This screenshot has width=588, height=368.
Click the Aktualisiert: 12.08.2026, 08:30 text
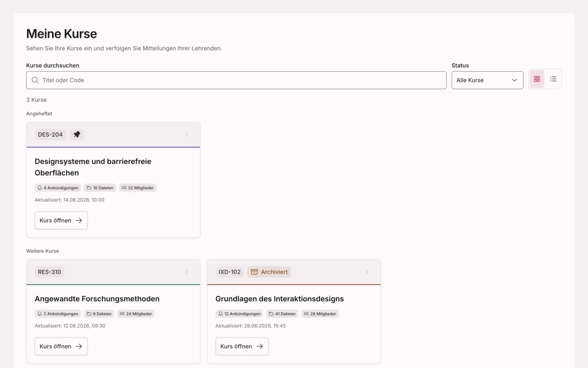point(70,326)
